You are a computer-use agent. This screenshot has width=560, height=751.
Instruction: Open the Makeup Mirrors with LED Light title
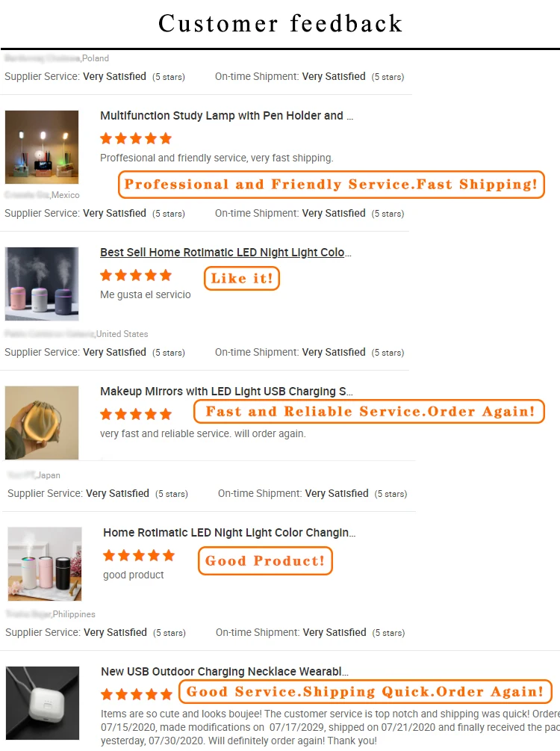pyautogui.click(x=226, y=392)
